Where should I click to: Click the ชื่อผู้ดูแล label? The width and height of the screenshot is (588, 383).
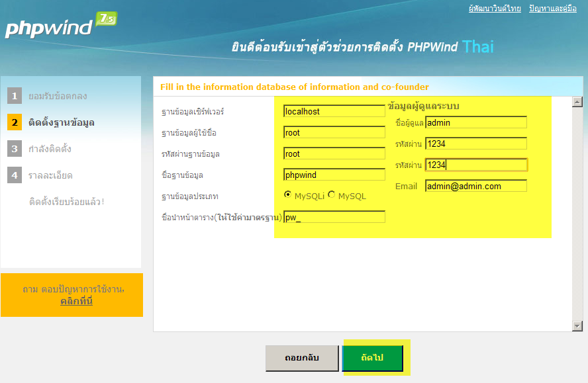point(409,123)
